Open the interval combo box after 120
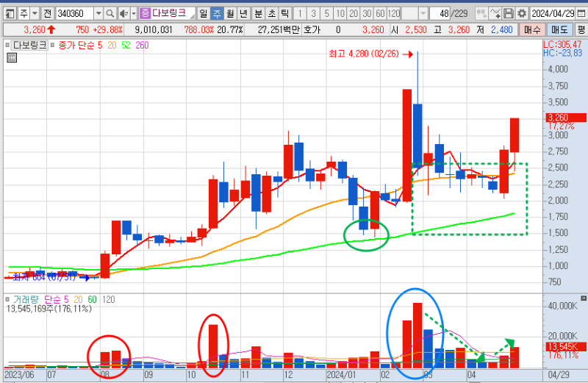 [x=415, y=14]
